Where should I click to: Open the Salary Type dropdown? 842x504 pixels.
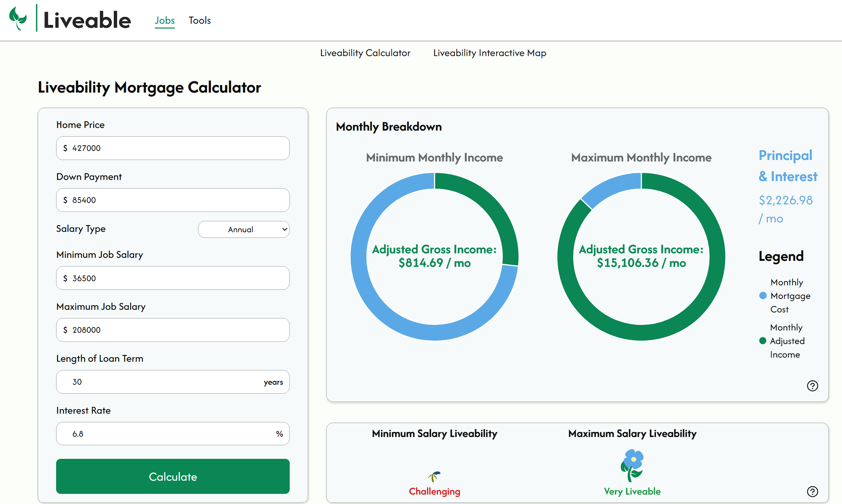click(244, 229)
